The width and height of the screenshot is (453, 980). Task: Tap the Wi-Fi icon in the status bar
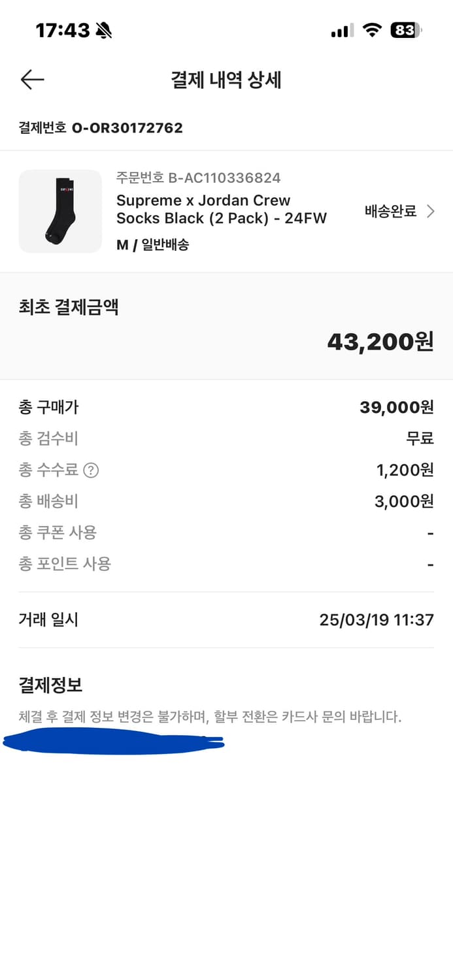(373, 29)
